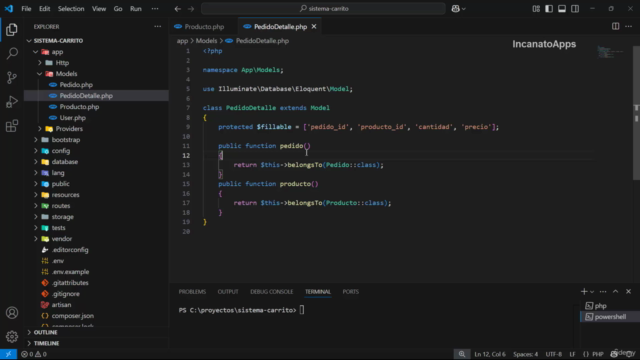640x360 pixels.
Task: Open the View menu
Action: click(99, 9)
